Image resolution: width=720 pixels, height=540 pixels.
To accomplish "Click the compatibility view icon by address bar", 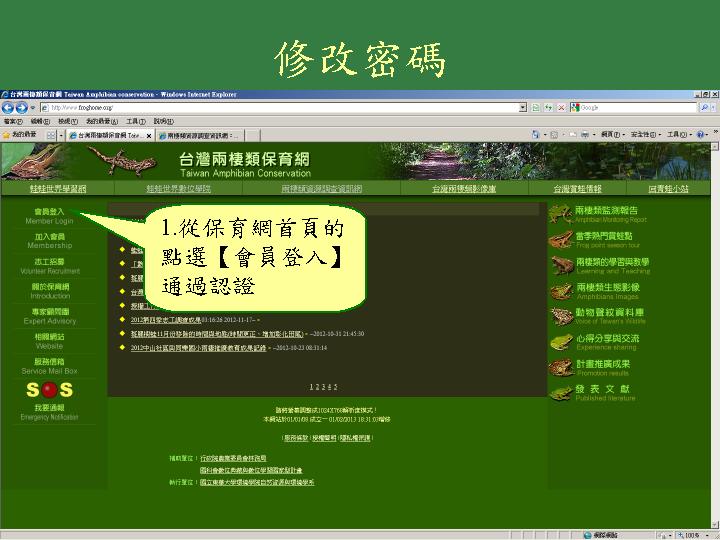I will pyautogui.click(x=535, y=108).
